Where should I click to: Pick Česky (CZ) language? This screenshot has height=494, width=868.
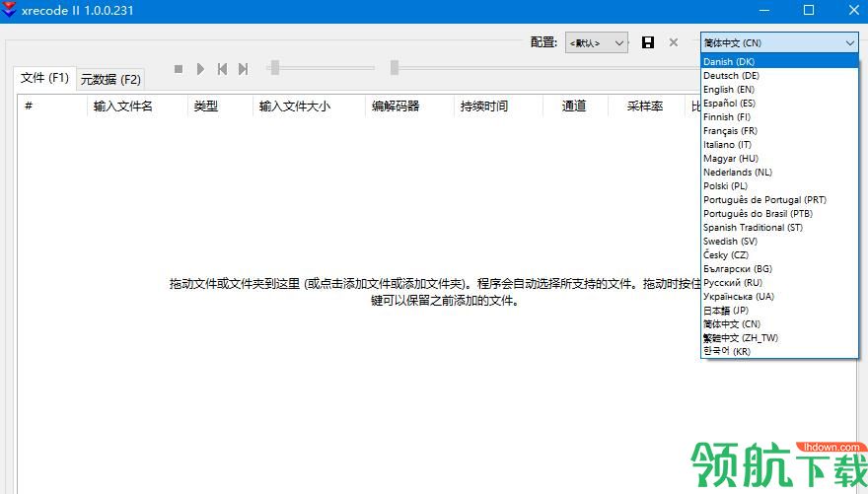coord(779,255)
